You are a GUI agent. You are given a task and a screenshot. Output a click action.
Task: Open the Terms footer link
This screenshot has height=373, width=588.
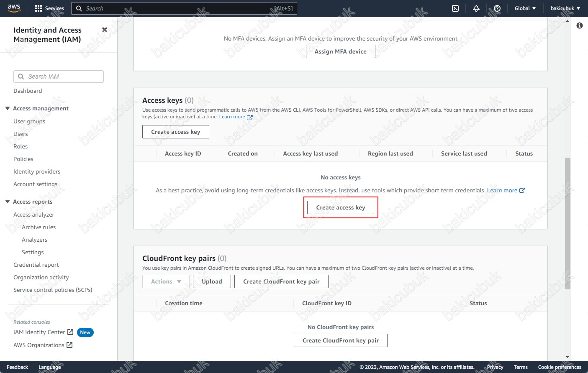(521, 367)
